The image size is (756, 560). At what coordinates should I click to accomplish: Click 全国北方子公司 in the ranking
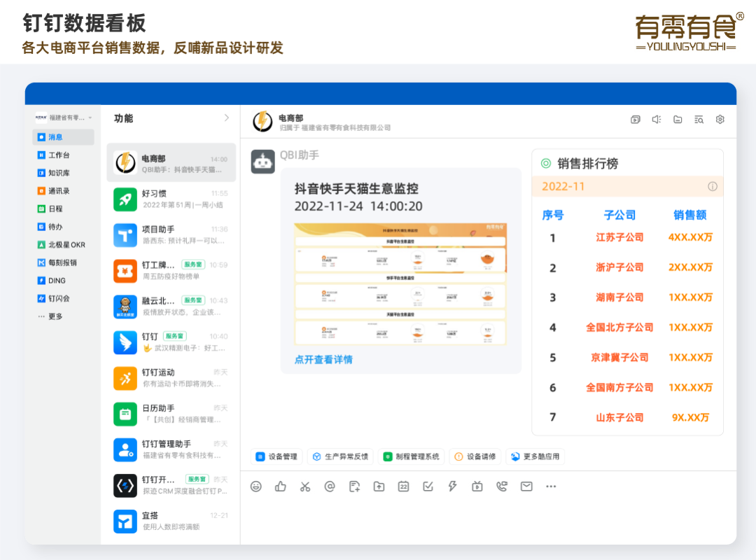(619, 328)
